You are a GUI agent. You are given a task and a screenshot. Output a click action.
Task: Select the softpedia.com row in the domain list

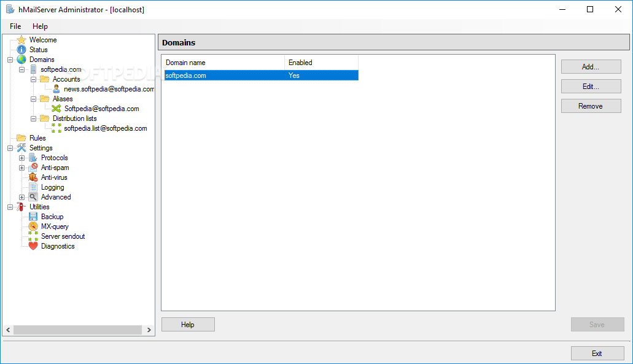[261, 76]
